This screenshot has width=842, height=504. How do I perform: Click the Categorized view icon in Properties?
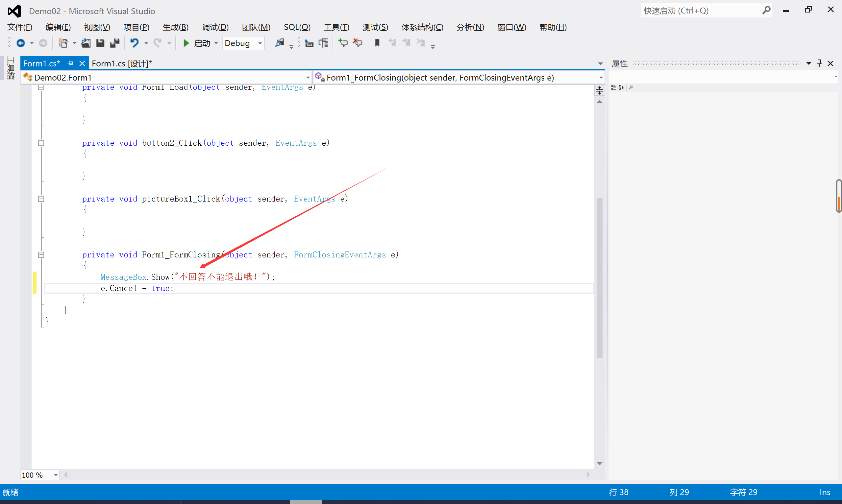(x=613, y=88)
